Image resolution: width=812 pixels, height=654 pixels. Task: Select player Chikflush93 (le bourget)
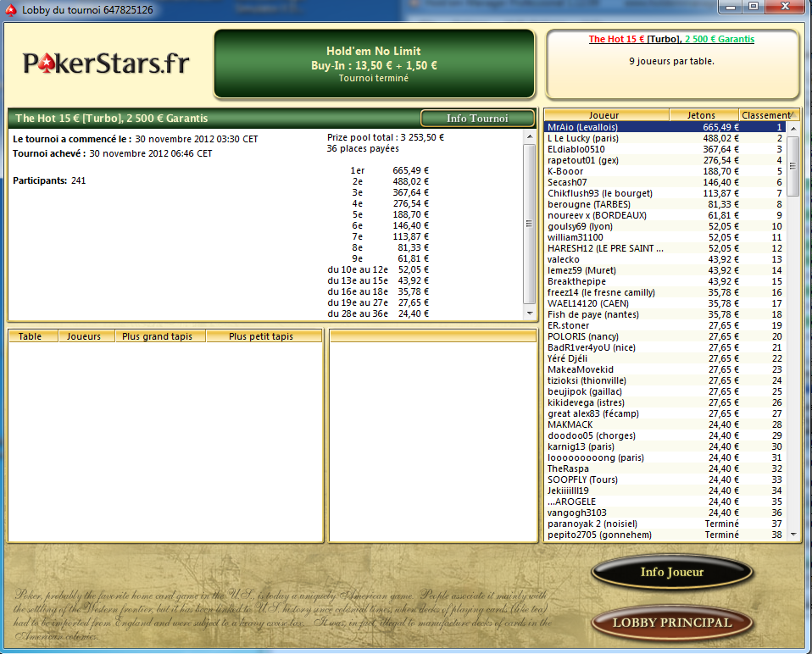(x=665, y=193)
